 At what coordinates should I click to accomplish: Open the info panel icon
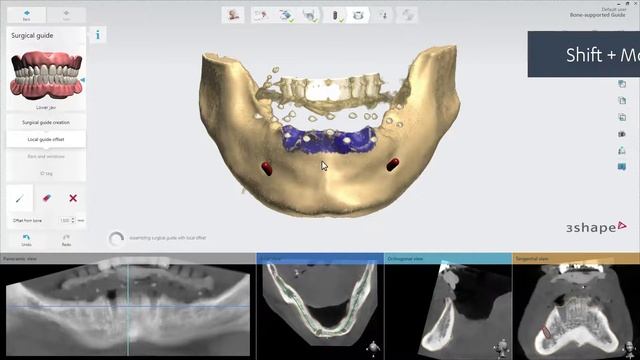tap(98, 35)
